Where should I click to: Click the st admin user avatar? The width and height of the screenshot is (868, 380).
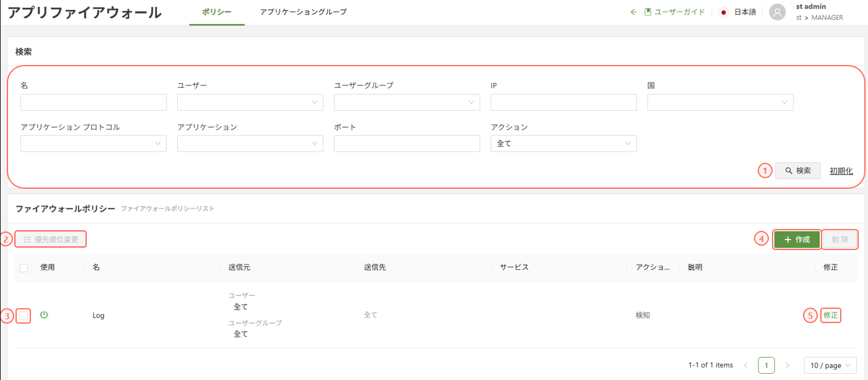(x=777, y=12)
